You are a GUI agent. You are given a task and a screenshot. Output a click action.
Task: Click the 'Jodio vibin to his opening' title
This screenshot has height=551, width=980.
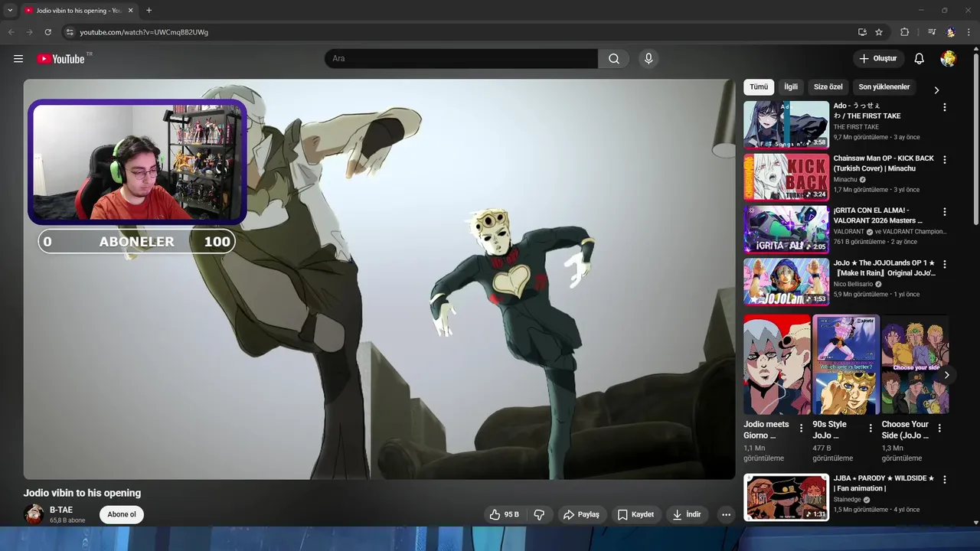pos(82,493)
